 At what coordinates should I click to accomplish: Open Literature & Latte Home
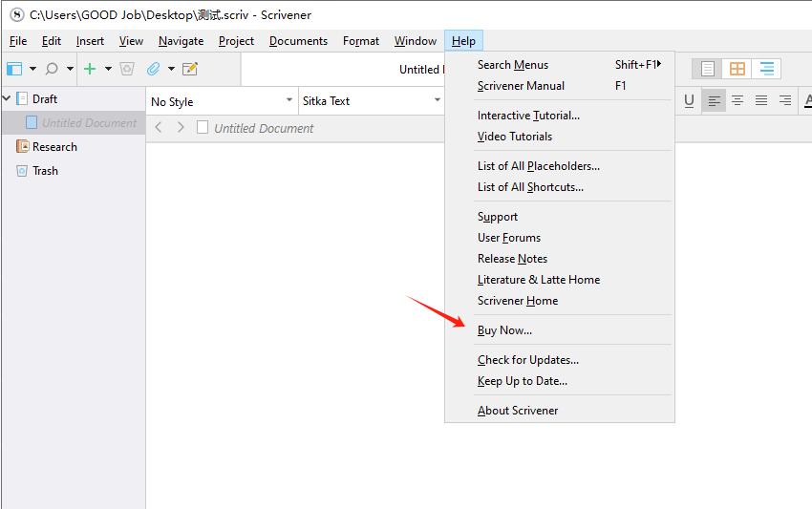click(559, 280)
